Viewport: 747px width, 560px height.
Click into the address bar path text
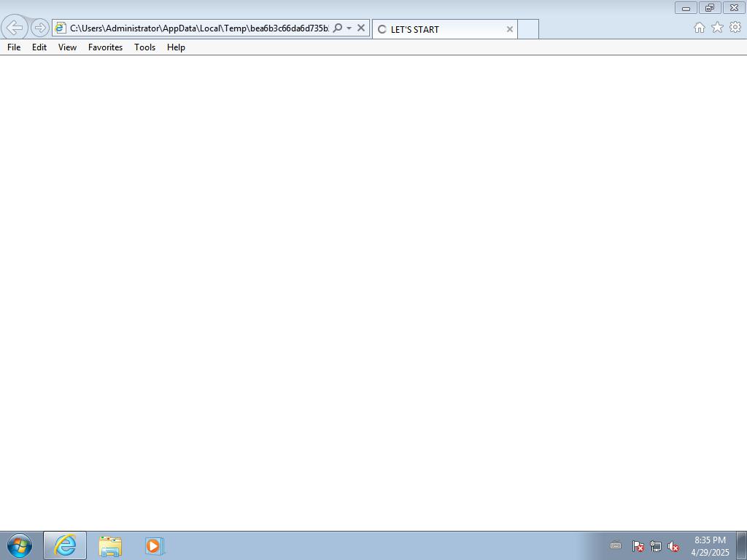click(x=199, y=28)
